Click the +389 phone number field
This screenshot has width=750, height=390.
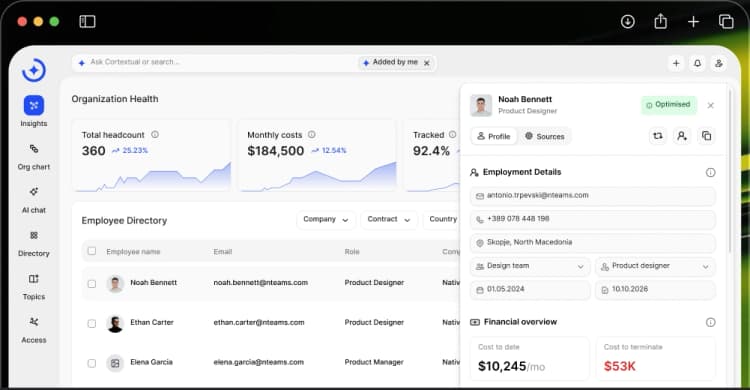593,219
